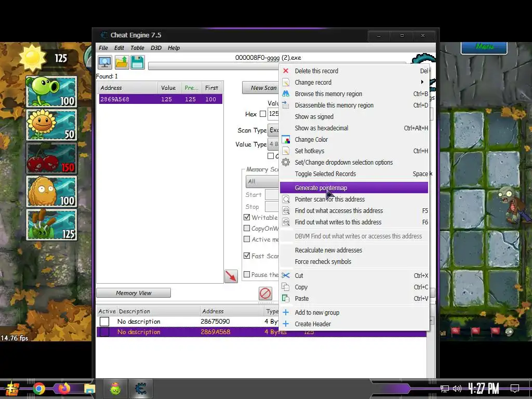
Task: Click the Set hotkeys icon
Action: (x=286, y=151)
